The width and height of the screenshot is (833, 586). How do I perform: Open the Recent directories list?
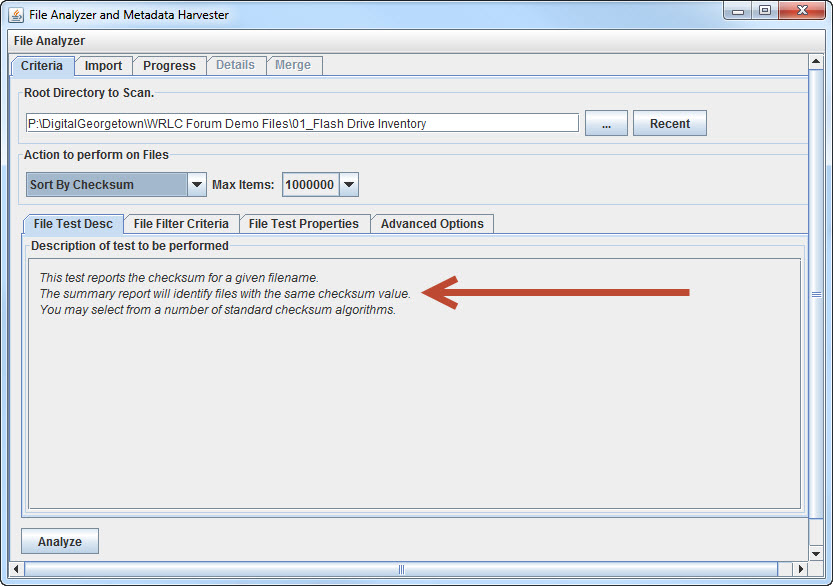pos(669,124)
